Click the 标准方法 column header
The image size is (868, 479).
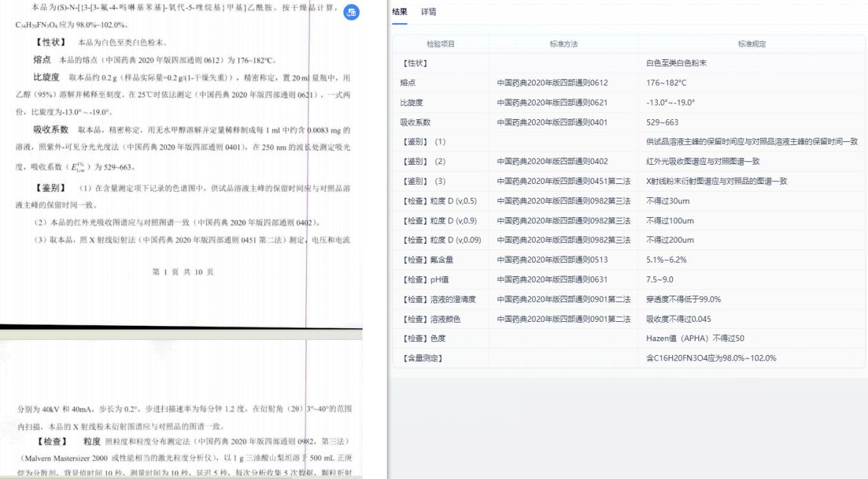pyautogui.click(x=563, y=44)
